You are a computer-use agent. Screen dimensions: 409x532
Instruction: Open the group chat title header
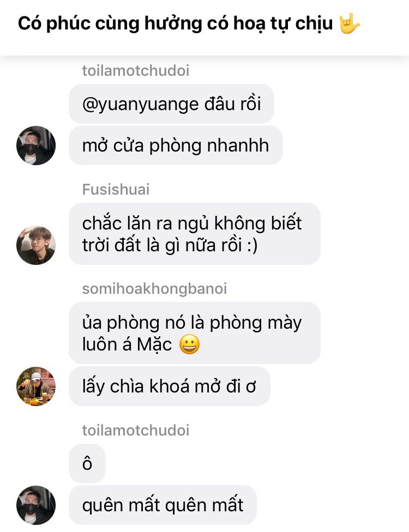click(189, 24)
